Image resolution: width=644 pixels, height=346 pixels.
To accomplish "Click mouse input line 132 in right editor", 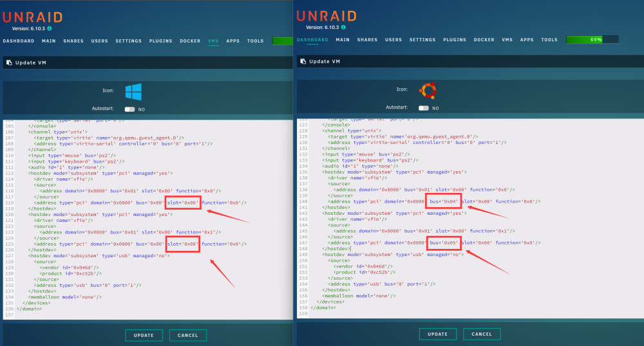I will pyautogui.click(x=366, y=154).
